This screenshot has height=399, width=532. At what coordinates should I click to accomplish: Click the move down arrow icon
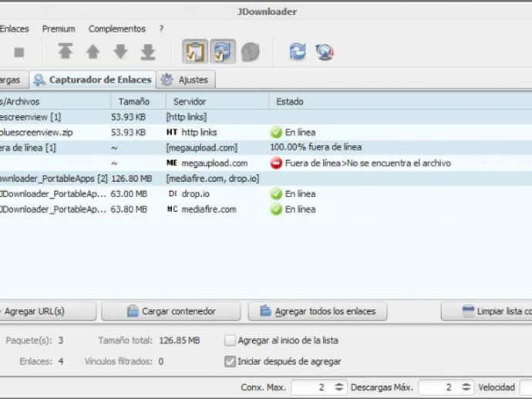[120, 52]
